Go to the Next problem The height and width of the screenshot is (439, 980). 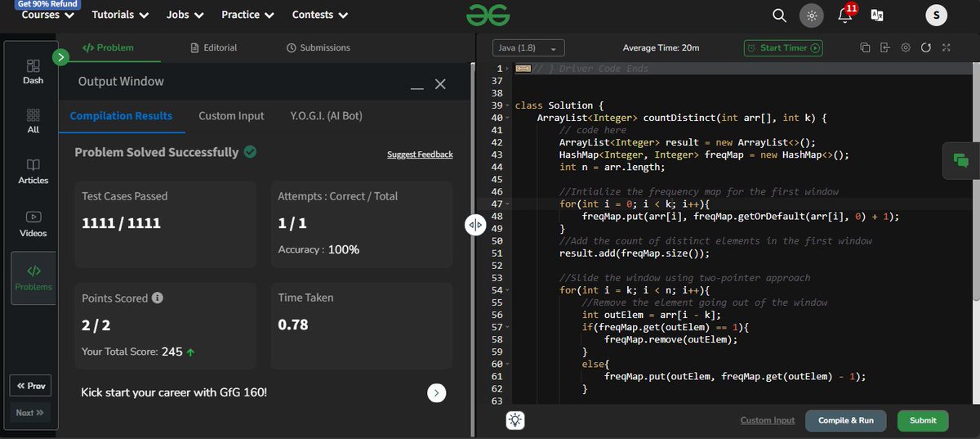point(29,413)
